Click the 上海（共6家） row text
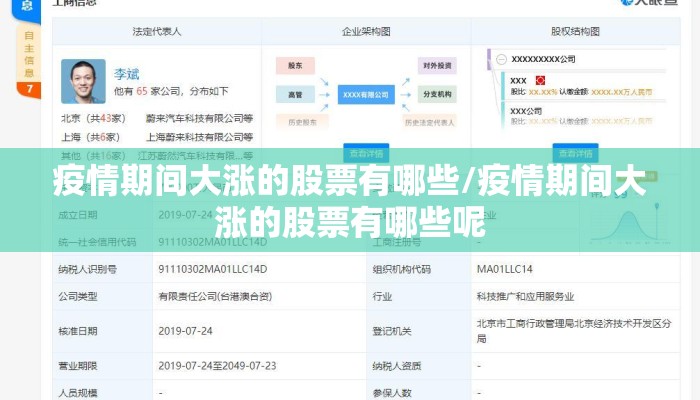 91,137
